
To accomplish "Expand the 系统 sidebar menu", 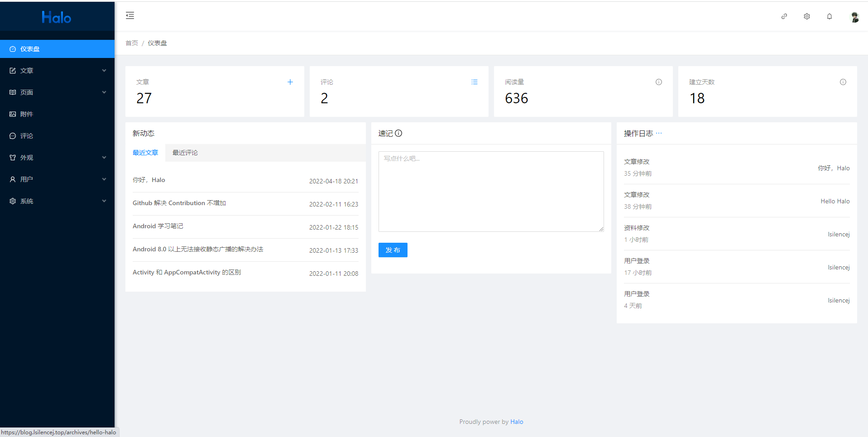I will tap(57, 201).
